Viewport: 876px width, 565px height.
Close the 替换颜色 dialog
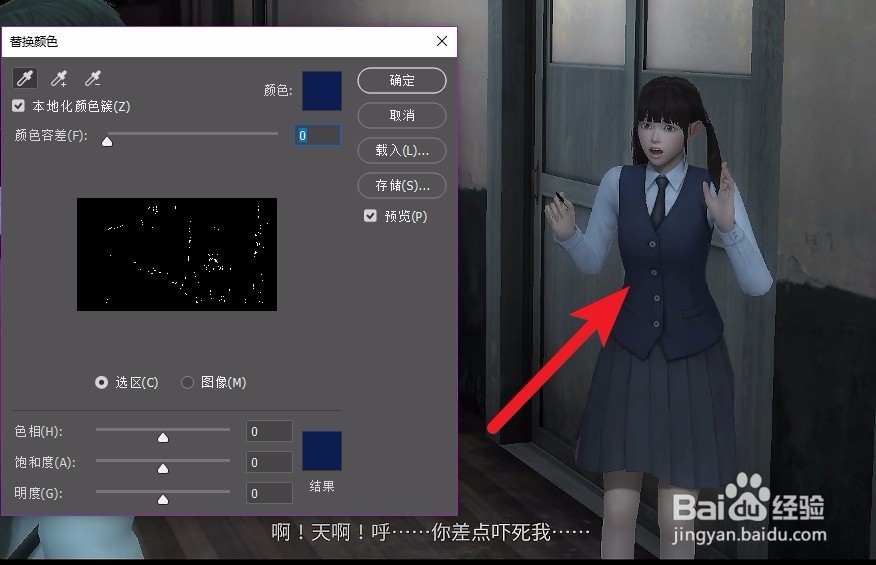442,41
